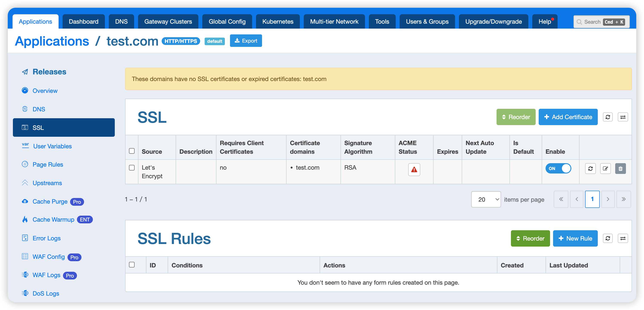Click the renew icon in the certificate row
Viewport: 644px width, 310px height.
590,169
